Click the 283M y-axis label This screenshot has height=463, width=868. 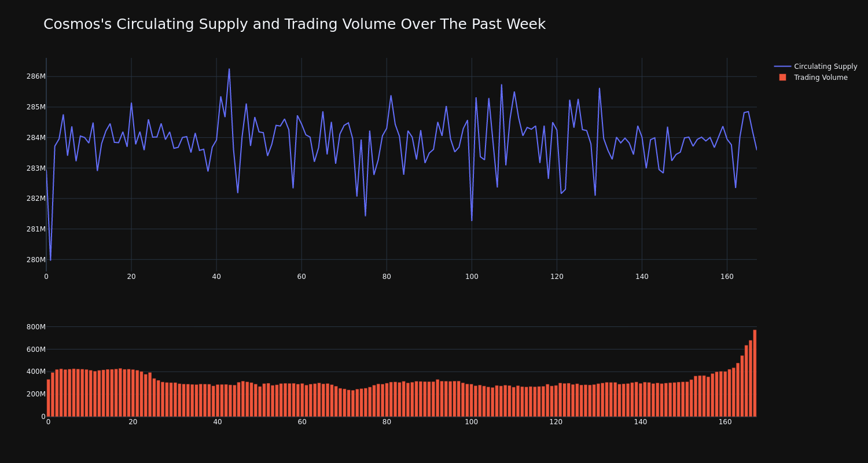coord(36,168)
